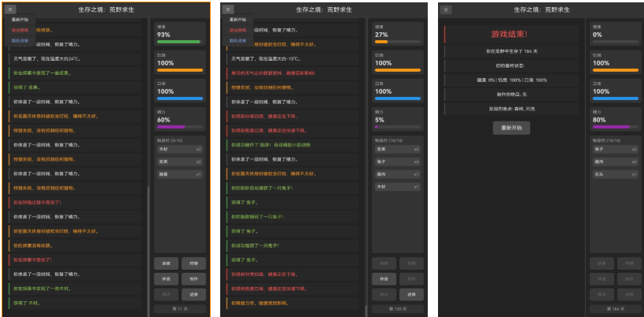Viewport: 644px width, 317px height.
Task: Click the purple 60% energy bar in Day 11 panel
Action: [x=180, y=127]
